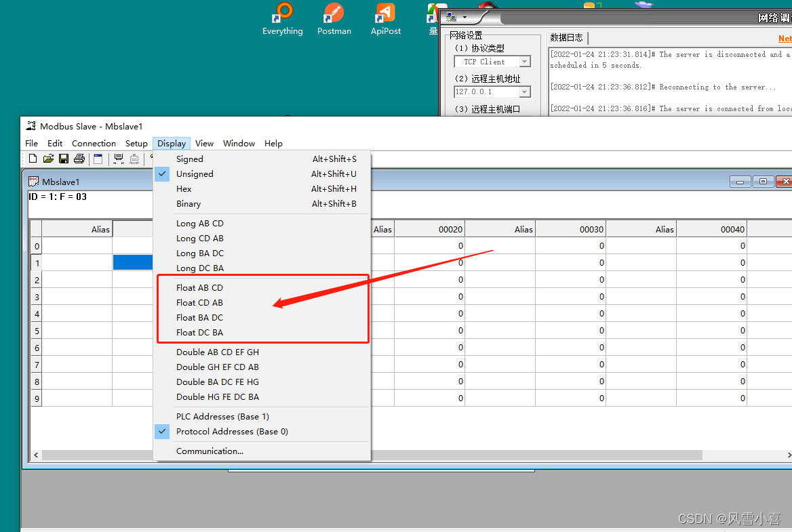Click the Open file folder icon
792x532 pixels.
[x=48, y=159]
